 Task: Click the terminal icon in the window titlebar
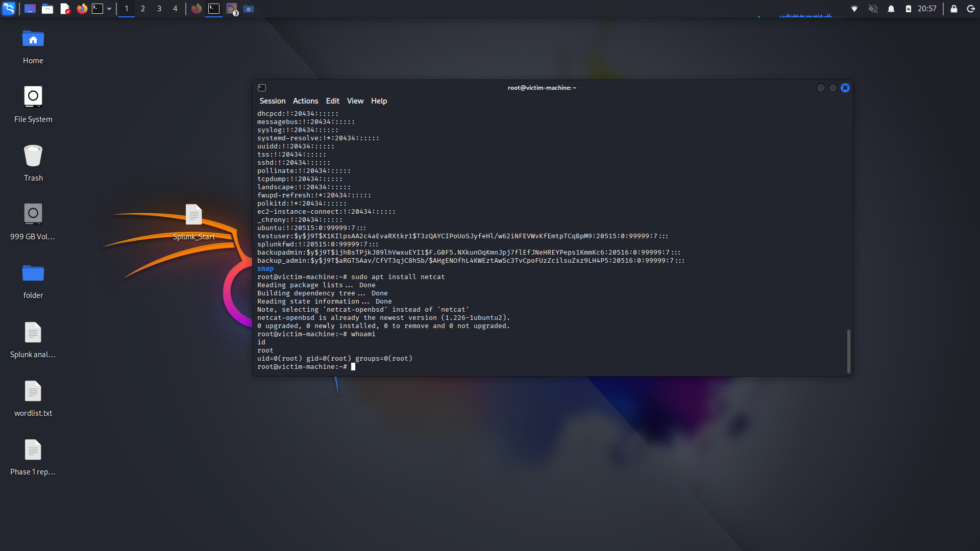(262, 87)
